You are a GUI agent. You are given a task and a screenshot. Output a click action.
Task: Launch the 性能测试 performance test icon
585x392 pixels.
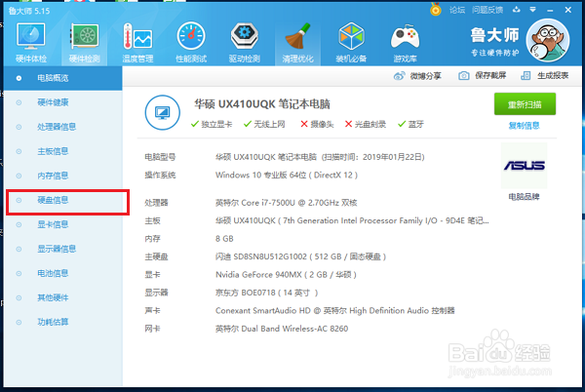point(191,42)
